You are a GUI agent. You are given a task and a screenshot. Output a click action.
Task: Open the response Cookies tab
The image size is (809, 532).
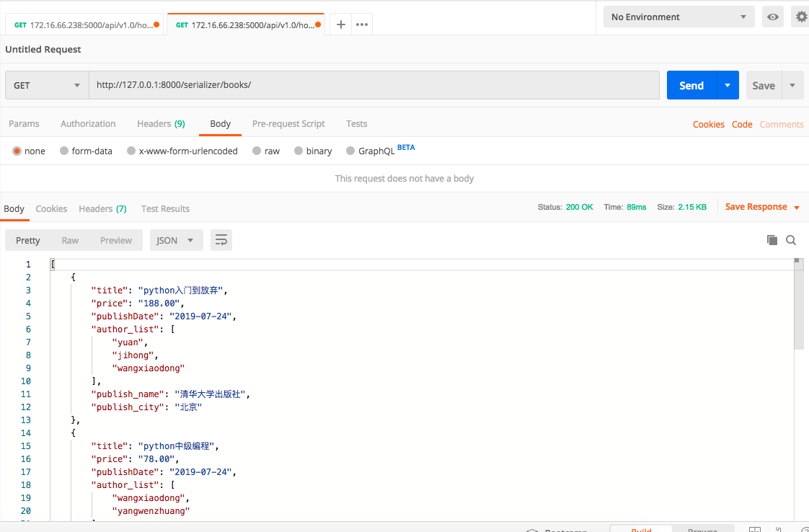point(51,208)
